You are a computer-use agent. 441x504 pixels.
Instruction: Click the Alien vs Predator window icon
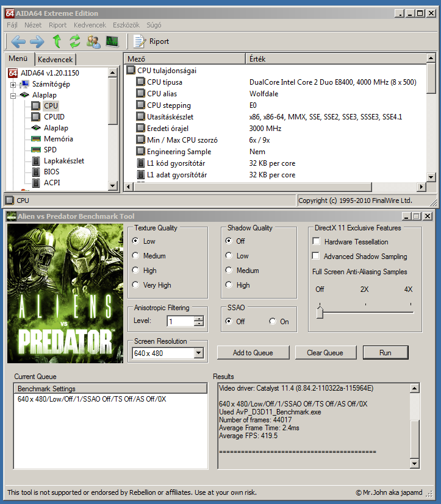pyautogui.click(x=12, y=216)
